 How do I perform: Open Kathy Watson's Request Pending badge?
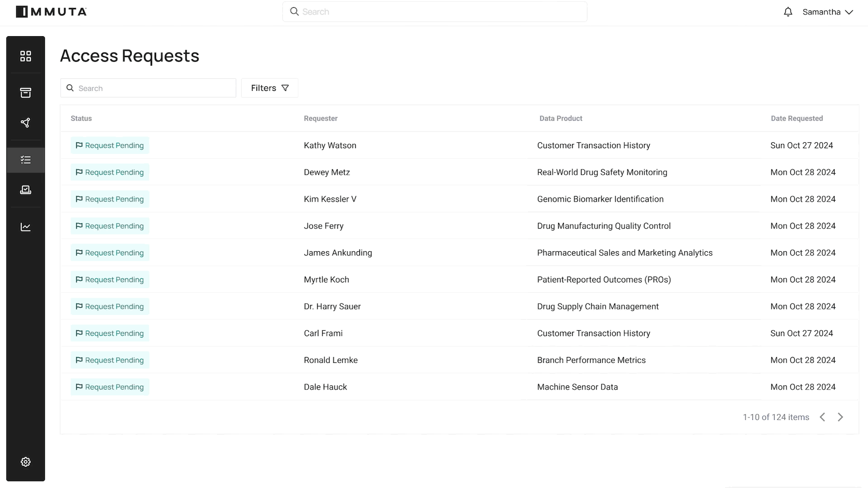tap(110, 145)
